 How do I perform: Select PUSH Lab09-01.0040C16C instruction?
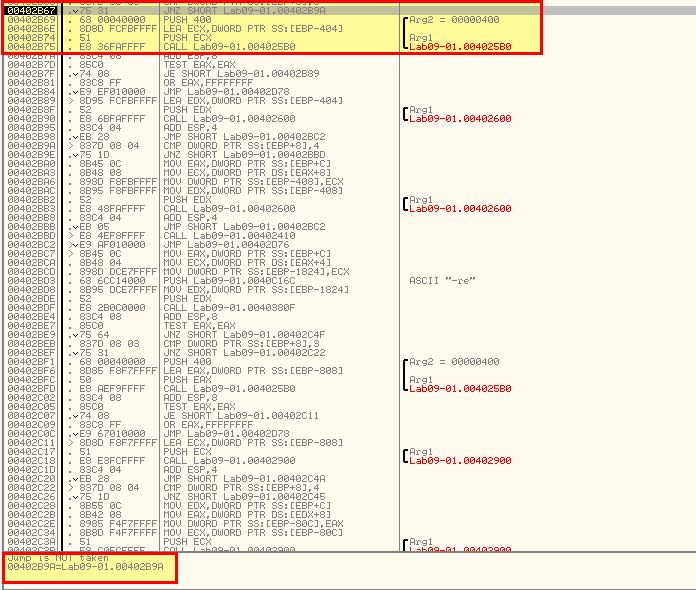click(x=229, y=281)
